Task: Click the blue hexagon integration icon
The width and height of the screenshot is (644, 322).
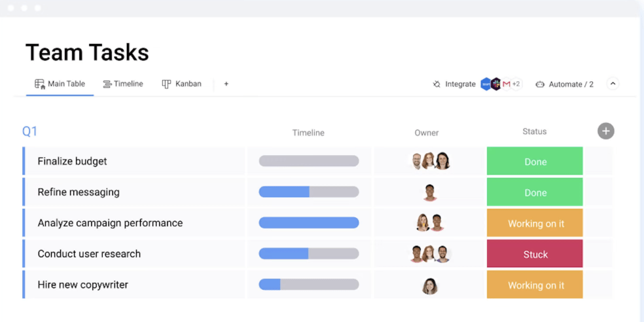Action: pyautogui.click(x=486, y=84)
